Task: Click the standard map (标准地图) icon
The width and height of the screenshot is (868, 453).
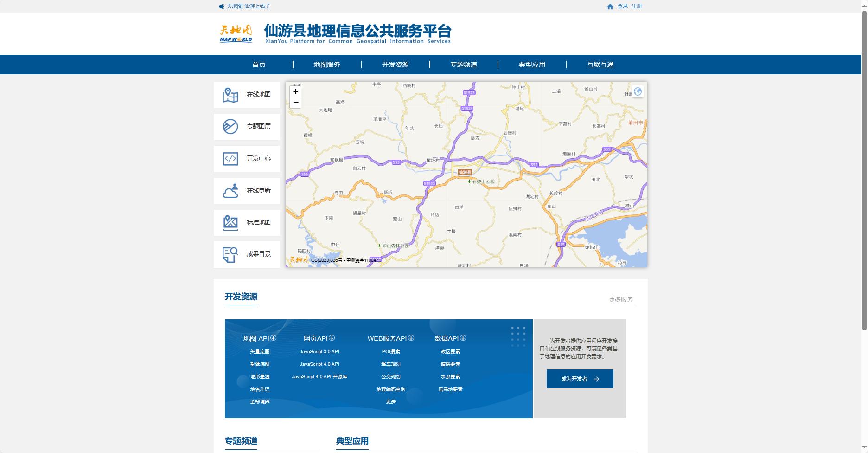Action: [x=230, y=223]
